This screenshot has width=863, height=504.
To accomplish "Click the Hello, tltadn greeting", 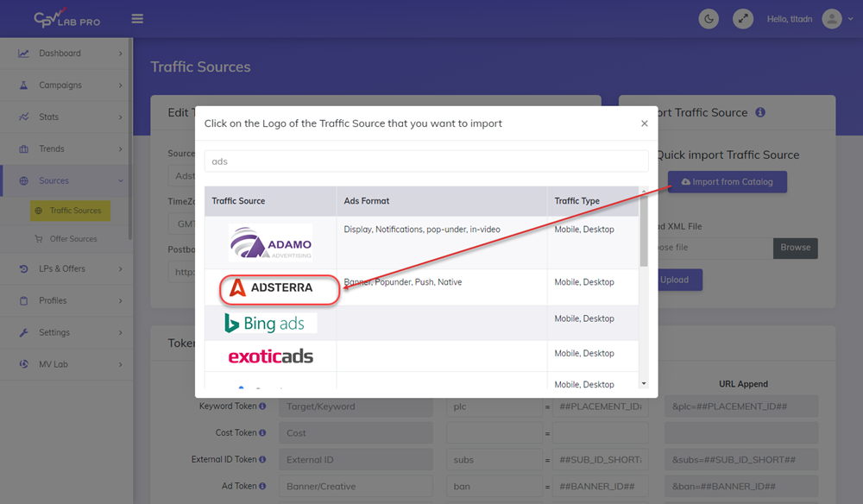I will (x=790, y=19).
